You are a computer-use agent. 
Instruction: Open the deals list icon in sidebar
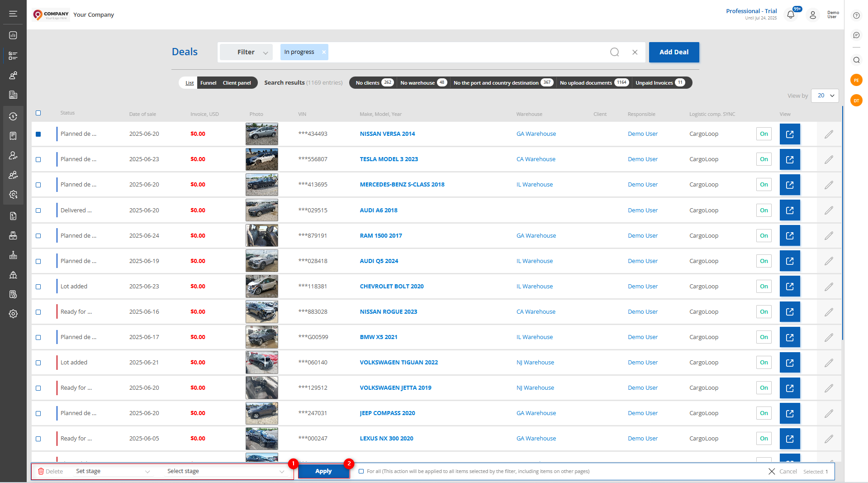[x=13, y=56]
